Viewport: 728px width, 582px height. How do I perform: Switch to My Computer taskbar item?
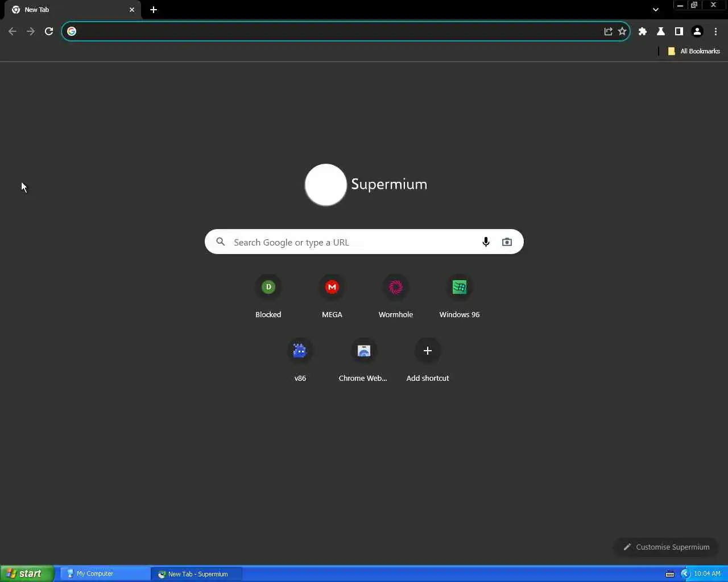(x=105, y=574)
